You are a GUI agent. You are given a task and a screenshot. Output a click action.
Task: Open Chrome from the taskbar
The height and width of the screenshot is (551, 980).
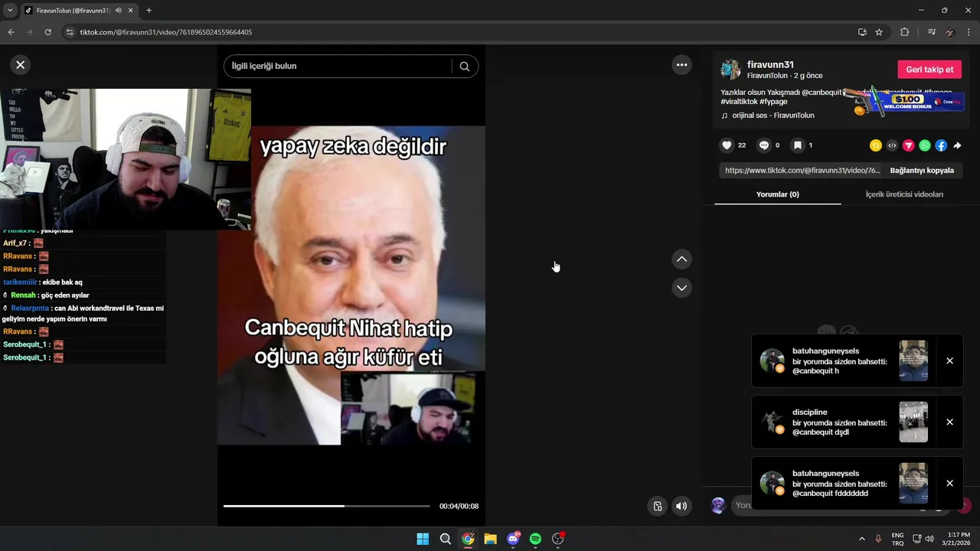(468, 539)
